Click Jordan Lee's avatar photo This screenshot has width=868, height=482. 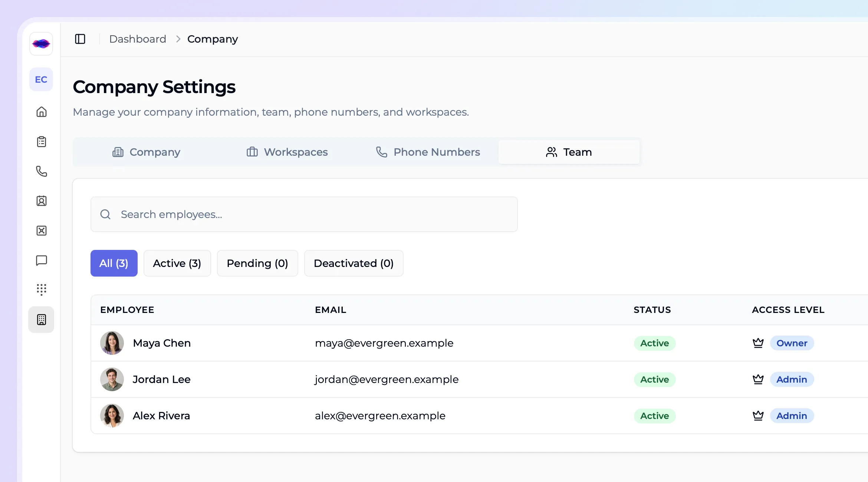112,379
